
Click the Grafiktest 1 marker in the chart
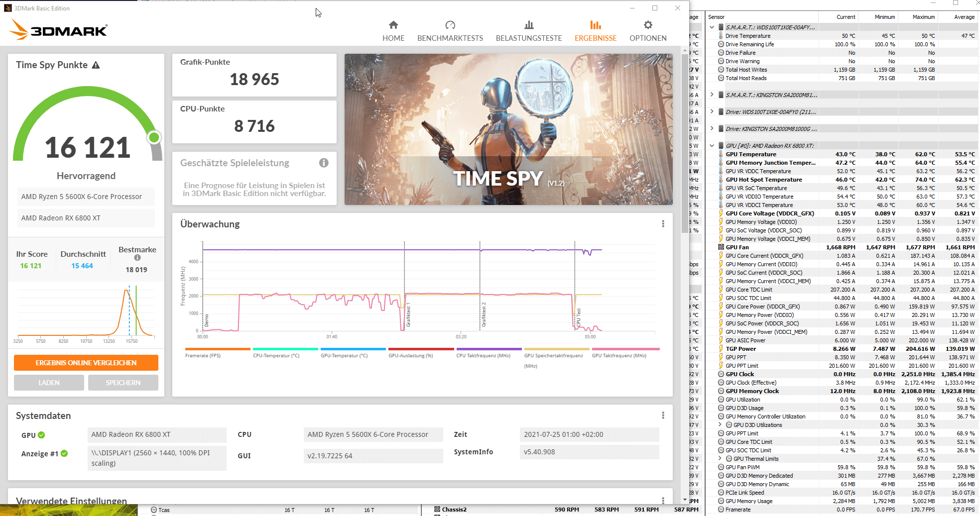pos(408,314)
